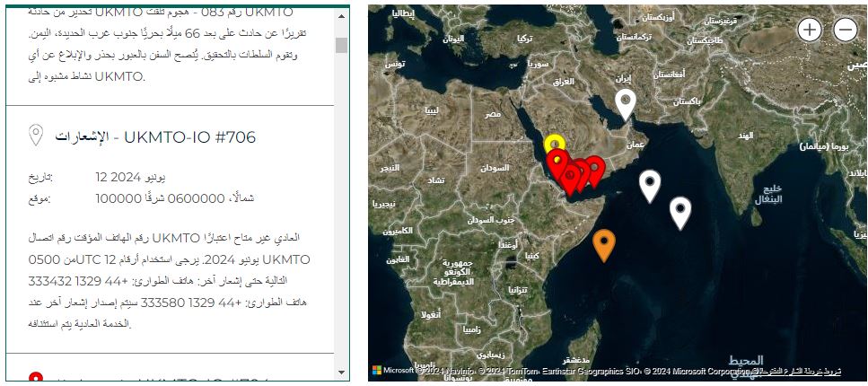The image size is (868, 386).
Task: Click the list scrollbar up arrow
Action: coord(342,15)
